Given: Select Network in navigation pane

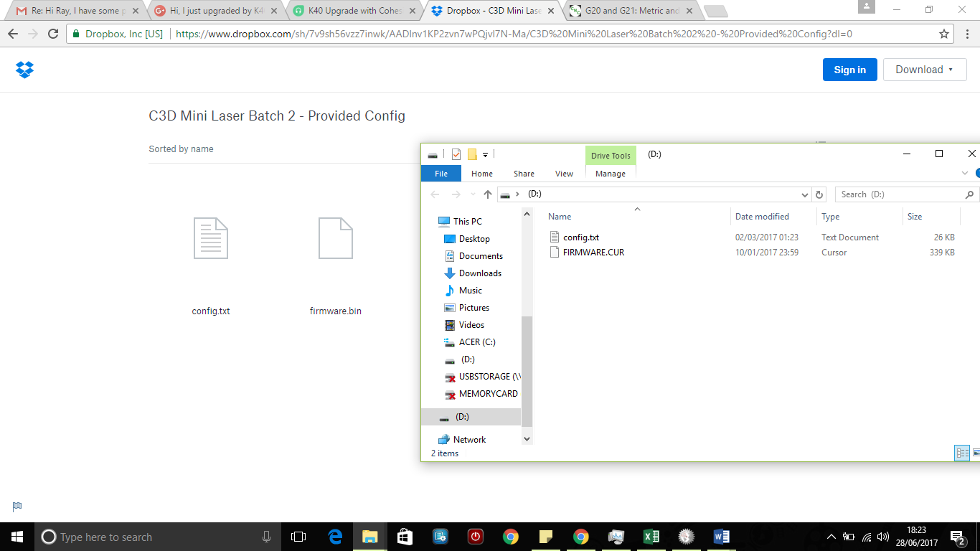Looking at the screenshot, I should tap(462, 440).
